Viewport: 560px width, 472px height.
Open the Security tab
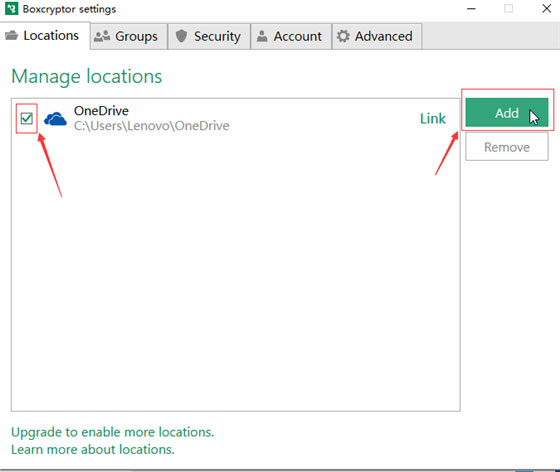pyautogui.click(x=209, y=36)
